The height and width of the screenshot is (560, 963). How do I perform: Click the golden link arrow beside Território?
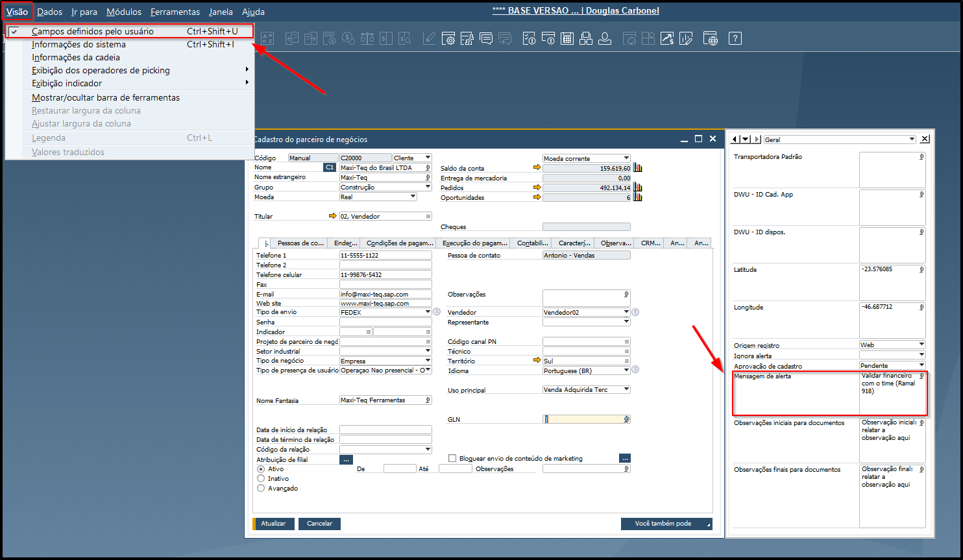pos(537,360)
